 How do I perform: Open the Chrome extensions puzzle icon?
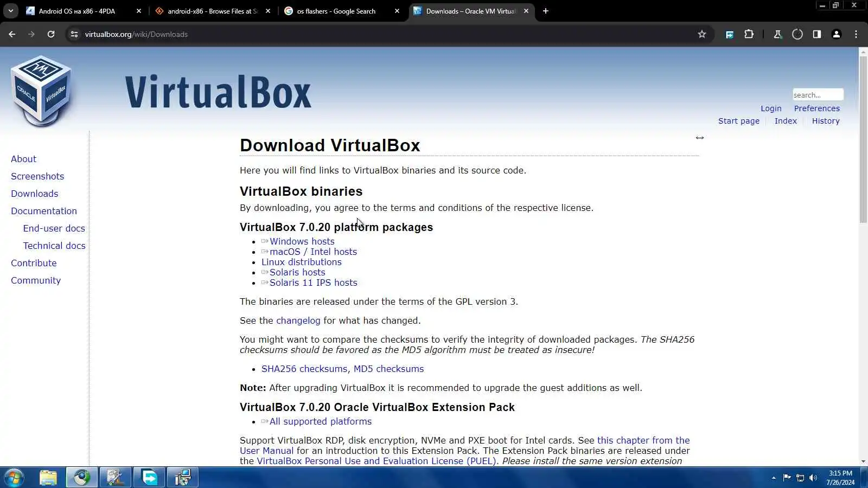(x=749, y=34)
